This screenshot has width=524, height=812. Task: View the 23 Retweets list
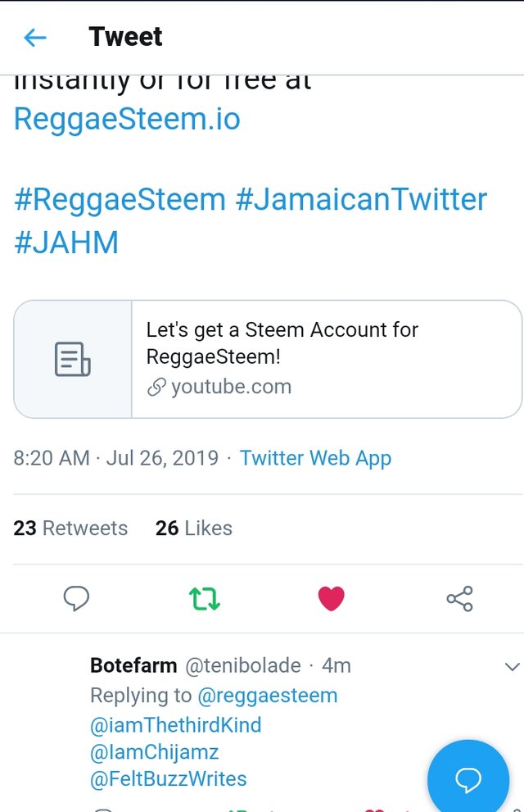[70, 528]
